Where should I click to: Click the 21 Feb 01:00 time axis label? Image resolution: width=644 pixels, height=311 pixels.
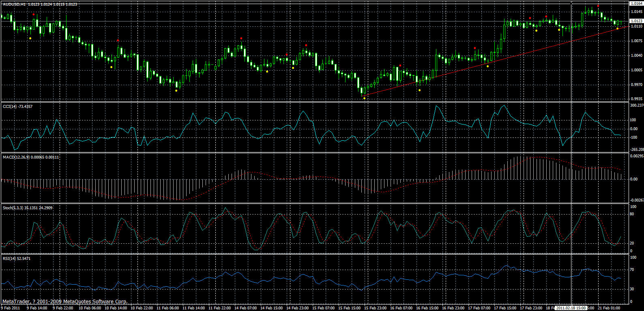[x=609, y=308]
